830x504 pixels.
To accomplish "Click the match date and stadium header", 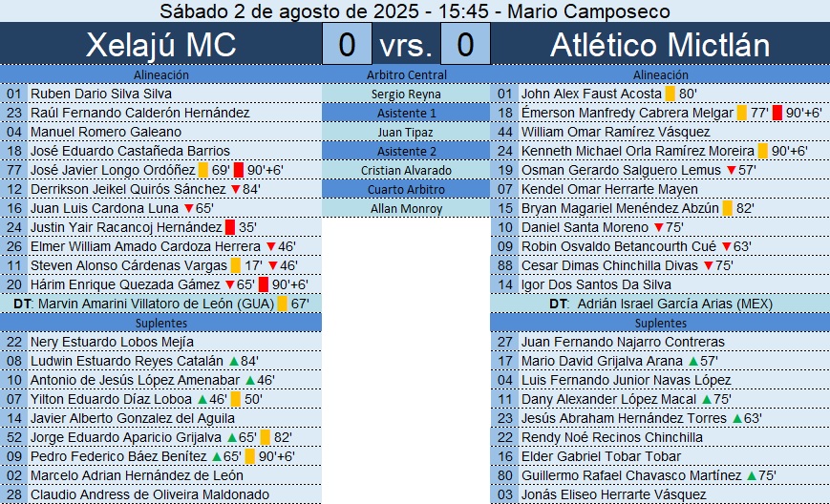I will point(415,11).
